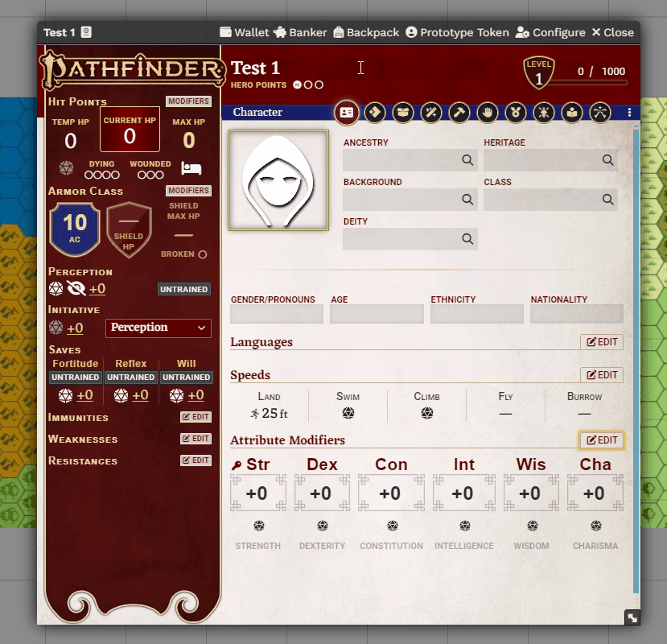Edit Languages
This screenshot has height=644, width=667.
[x=602, y=342]
